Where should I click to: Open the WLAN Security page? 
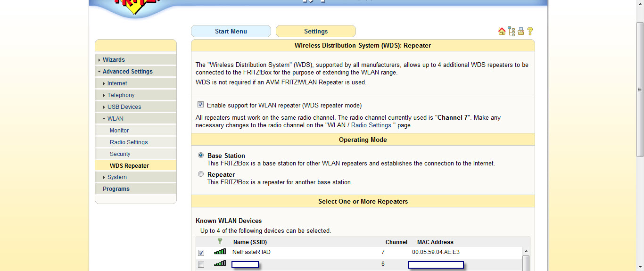tap(136, 154)
